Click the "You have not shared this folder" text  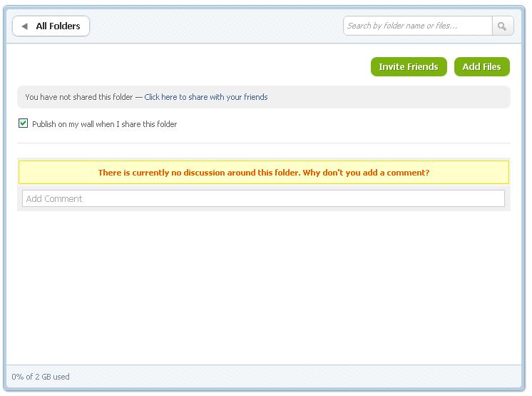(x=79, y=97)
